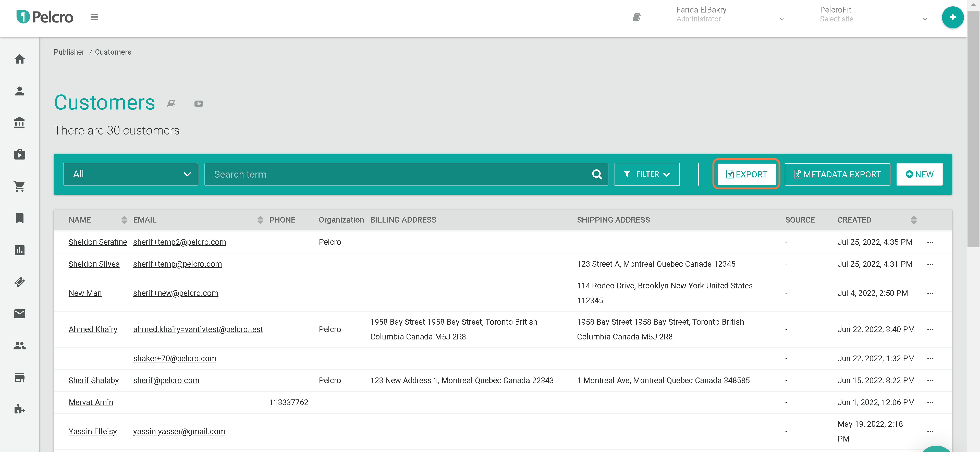Sort the table by NAME column

coord(124,220)
